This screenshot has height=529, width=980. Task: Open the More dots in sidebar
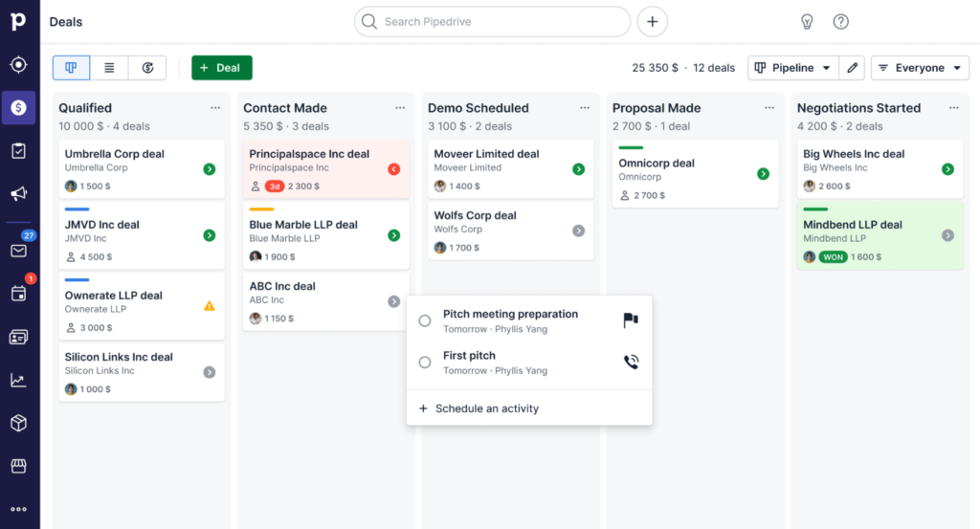click(19, 509)
